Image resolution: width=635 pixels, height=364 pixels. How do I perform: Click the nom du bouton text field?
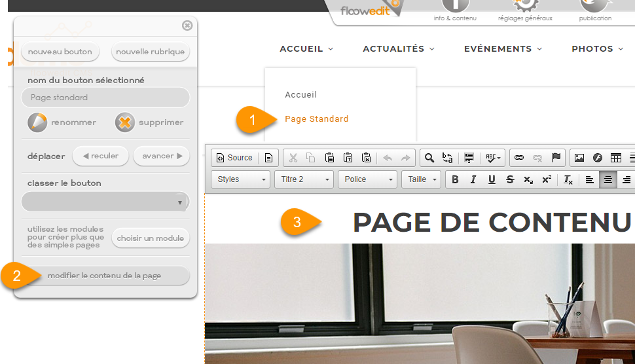tap(105, 98)
